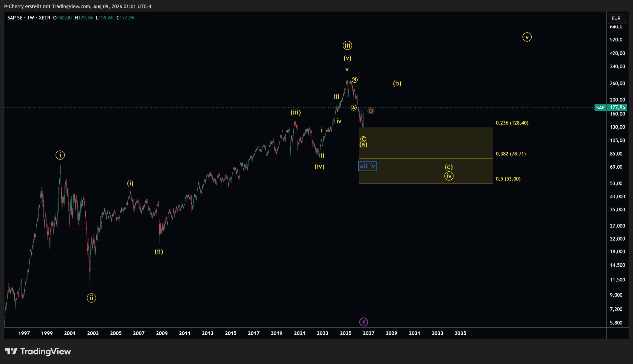633x364 pixels.
Task: Click the '14,500' price axis label
Action: pyautogui.click(x=617, y=265)
